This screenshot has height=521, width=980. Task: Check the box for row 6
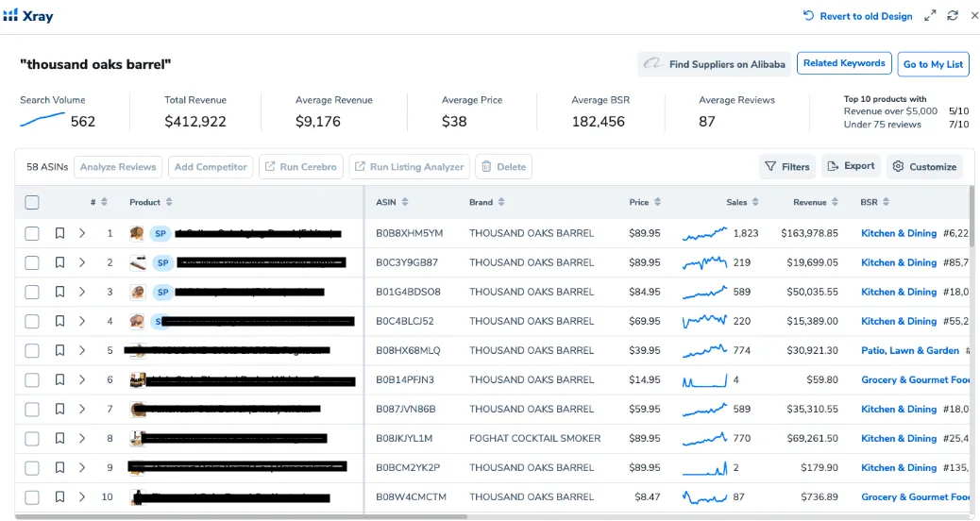click(x=32, y=380)
